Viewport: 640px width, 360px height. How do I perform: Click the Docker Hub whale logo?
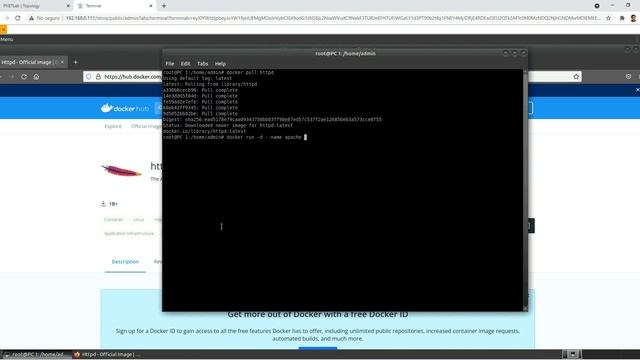pyautogui.click(x=125, y=108)
